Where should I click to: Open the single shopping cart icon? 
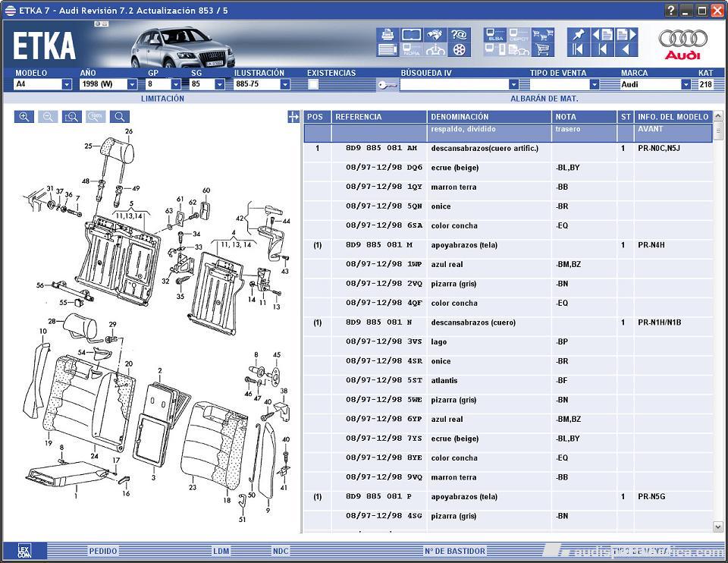click(x=542, y=49)
